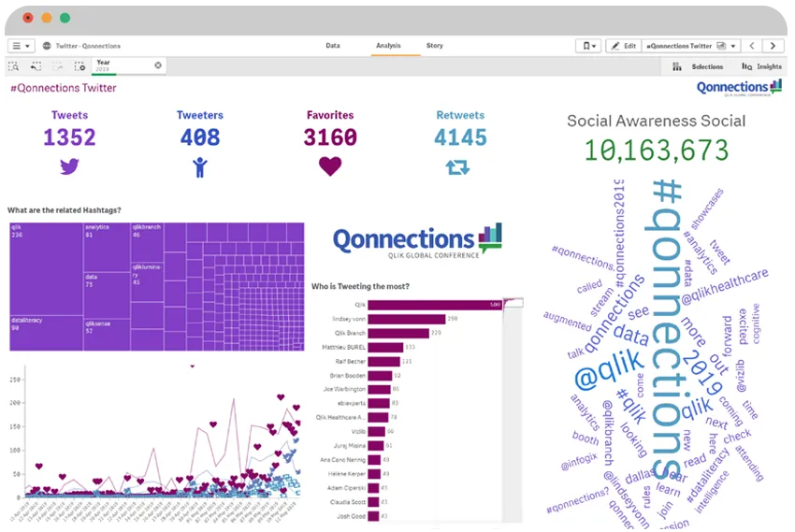Click the large Qonnections Qlik Global Conference logo

coord(417,241)
